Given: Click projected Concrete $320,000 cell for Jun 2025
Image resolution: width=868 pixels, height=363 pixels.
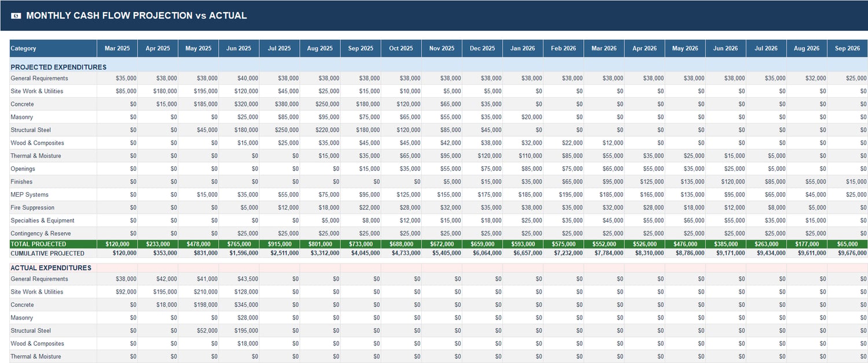Looking at the screenshot, I should pos(239,104).
